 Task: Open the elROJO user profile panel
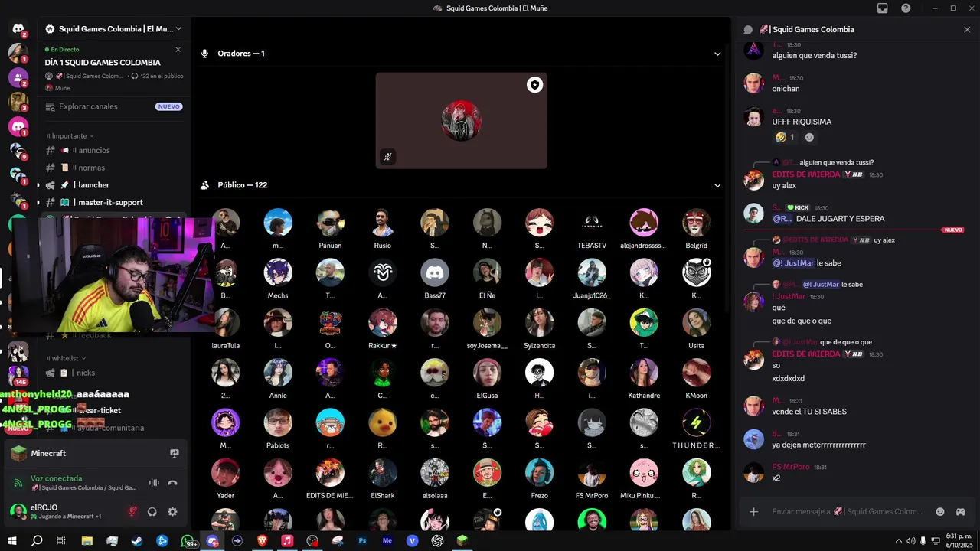click(63, 512)
